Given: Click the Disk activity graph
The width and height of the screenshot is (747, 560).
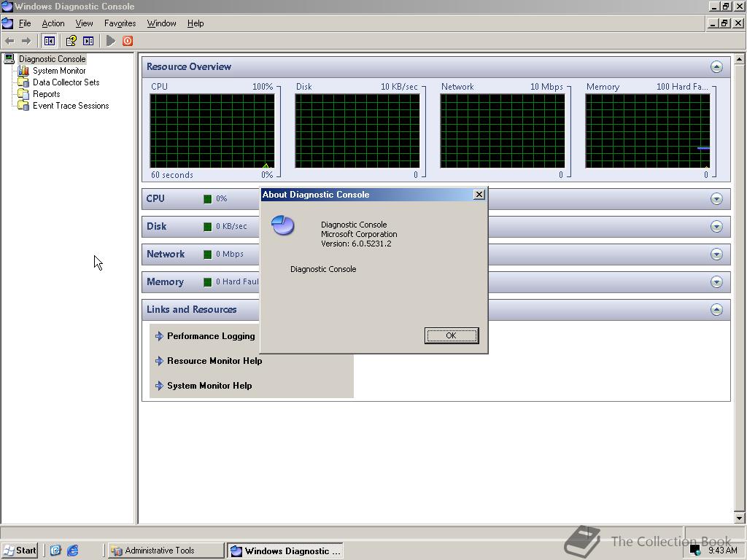Looking at the screenshot, I should point(357,131).
